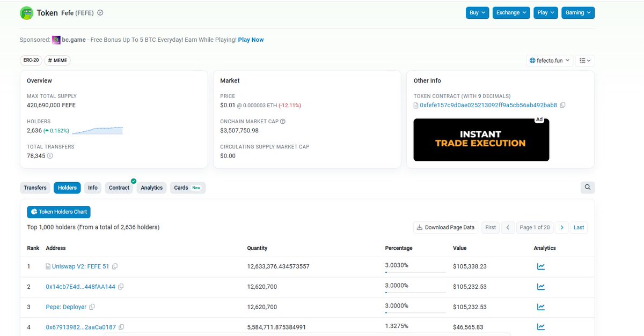Click the holders trend sparkline chart

click(97, 130)
